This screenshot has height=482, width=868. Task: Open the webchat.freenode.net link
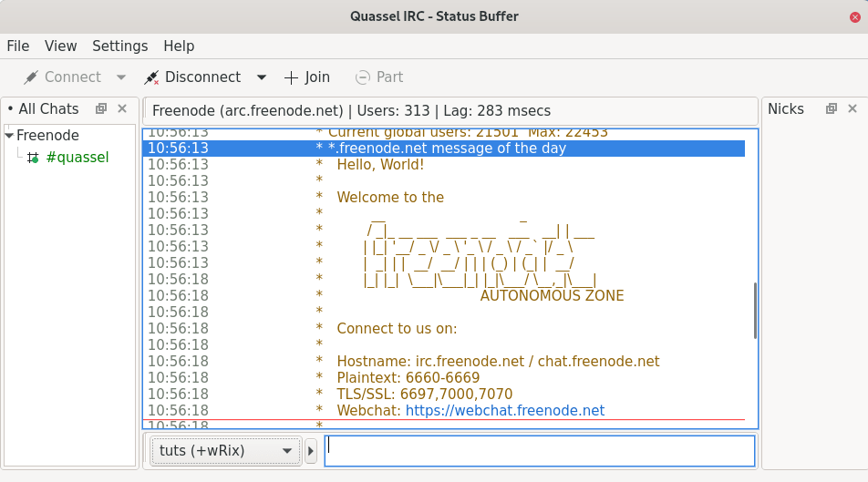click(x=505, y=410)
